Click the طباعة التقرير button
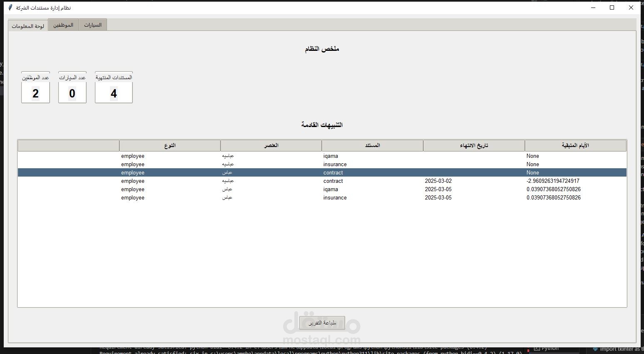This screenshot has height=354, width=644. [x=322, y=323]
